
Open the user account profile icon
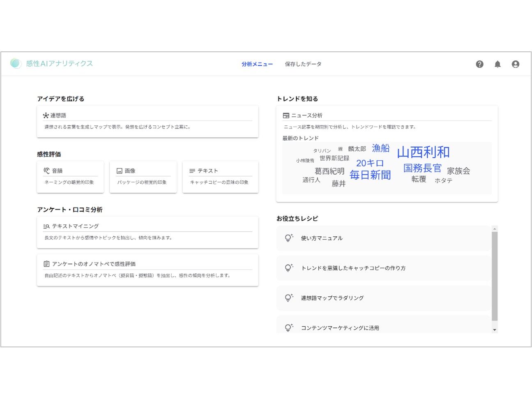(515, 64)
